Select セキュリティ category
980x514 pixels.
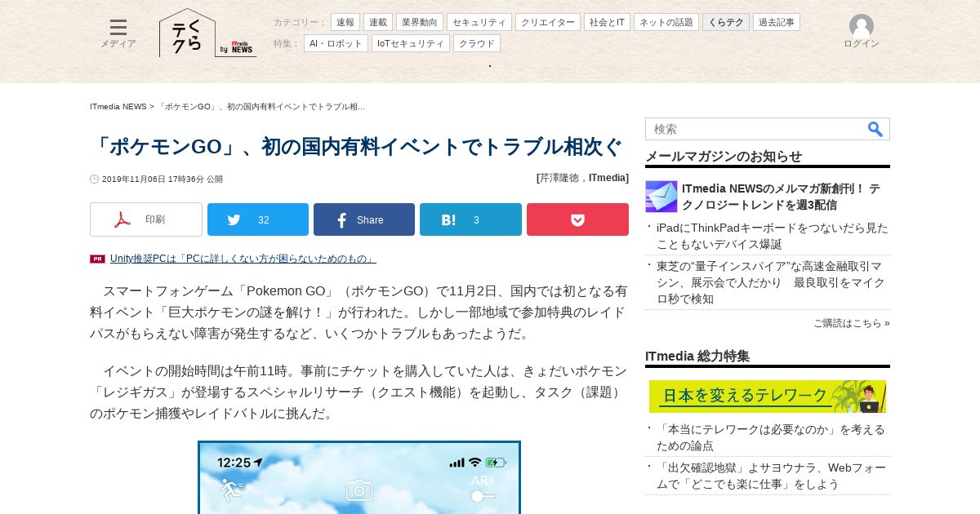(479, 22)
